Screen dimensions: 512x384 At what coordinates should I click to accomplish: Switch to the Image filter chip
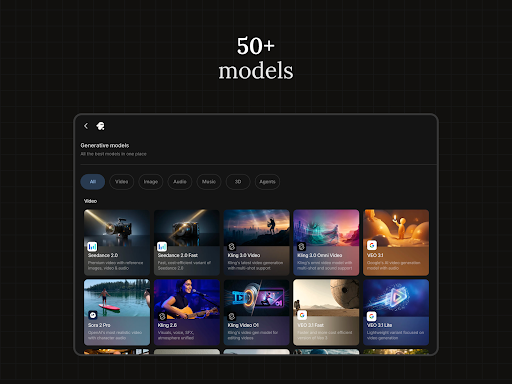click(x=151, y=182)
